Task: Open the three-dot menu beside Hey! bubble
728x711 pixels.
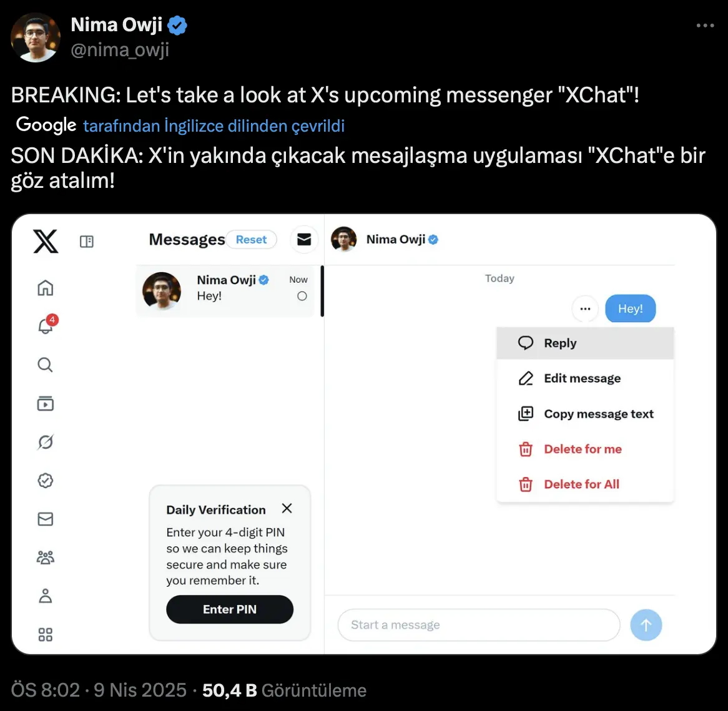Action: (586, 308)
